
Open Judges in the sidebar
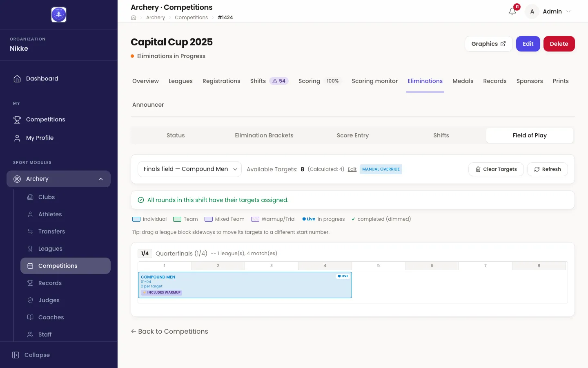point(65,300)
